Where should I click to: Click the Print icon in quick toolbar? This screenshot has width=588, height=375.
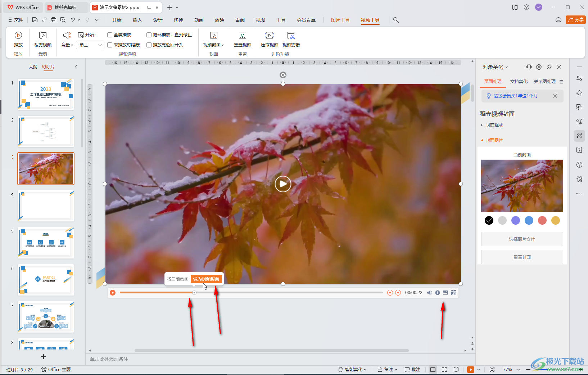tap(54, 20)
